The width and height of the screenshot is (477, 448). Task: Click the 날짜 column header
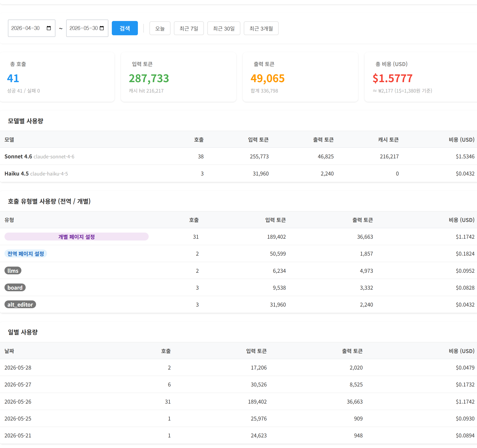click(9, 351)
